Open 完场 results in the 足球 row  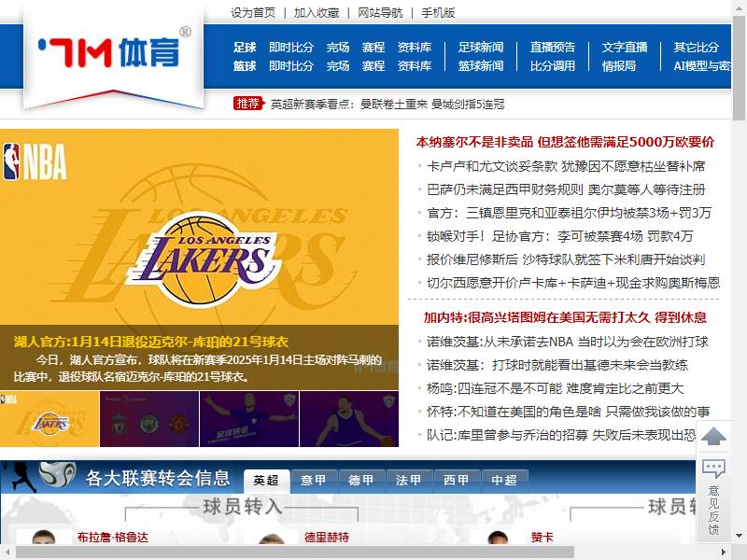(x=338, y=48)
